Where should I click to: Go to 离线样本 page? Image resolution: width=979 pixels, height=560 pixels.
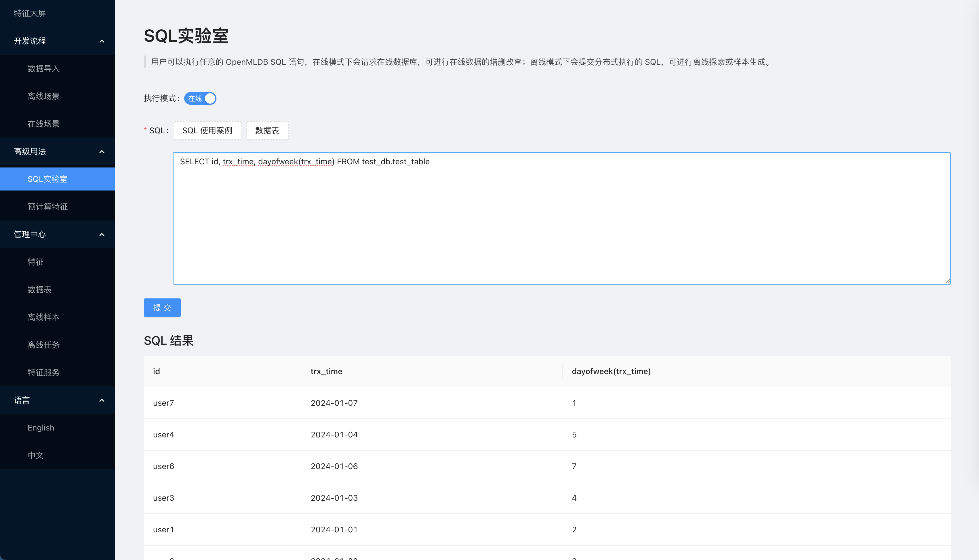[x=58, y=317]
